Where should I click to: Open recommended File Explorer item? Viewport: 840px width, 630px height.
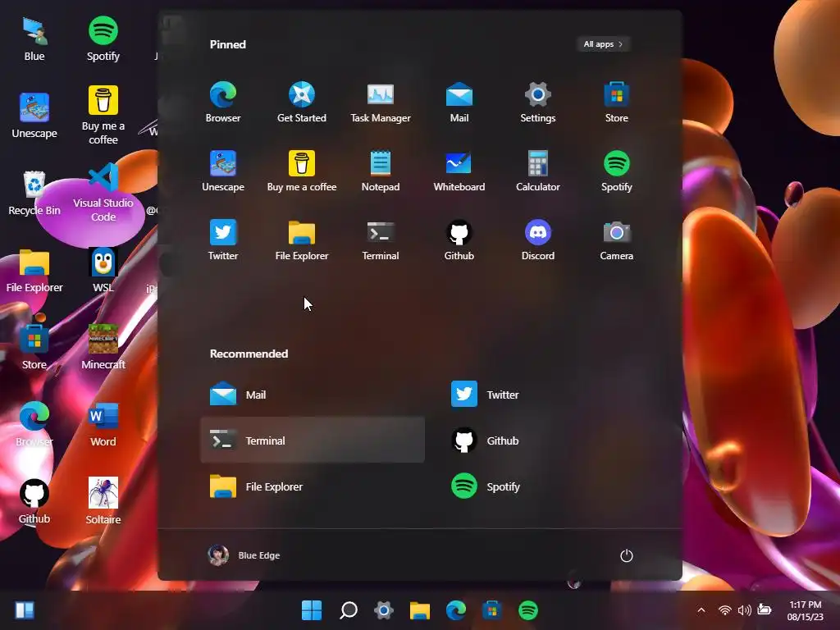313,486
